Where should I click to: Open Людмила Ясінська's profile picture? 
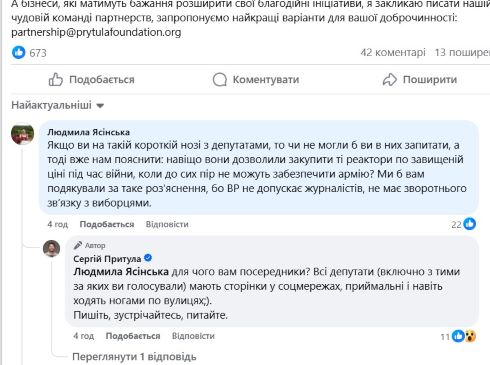23,134
